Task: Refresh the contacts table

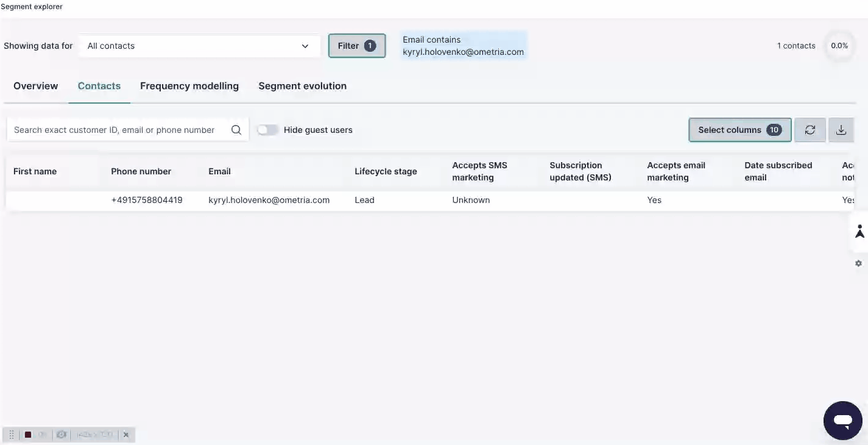Action: pyautogui.click(x=810, y=130)
